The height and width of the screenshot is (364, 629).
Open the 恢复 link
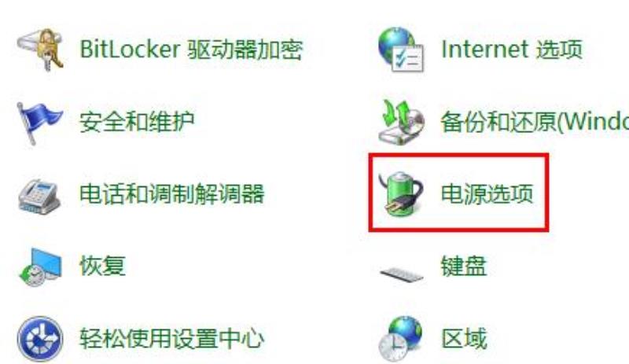(103, 266)
